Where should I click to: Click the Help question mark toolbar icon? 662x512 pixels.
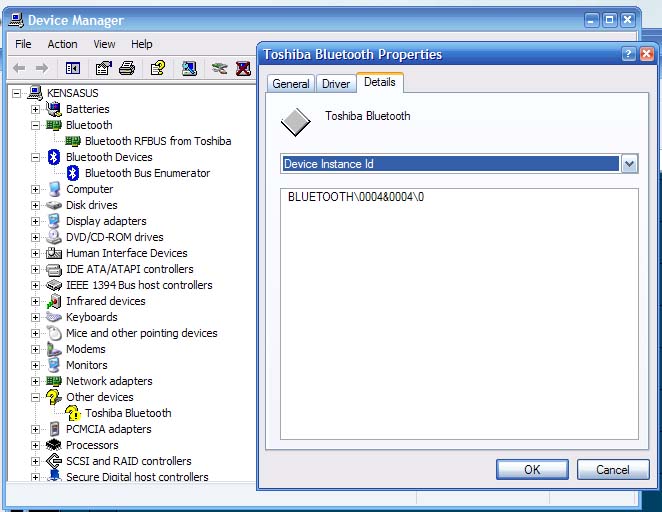(158, 68)
